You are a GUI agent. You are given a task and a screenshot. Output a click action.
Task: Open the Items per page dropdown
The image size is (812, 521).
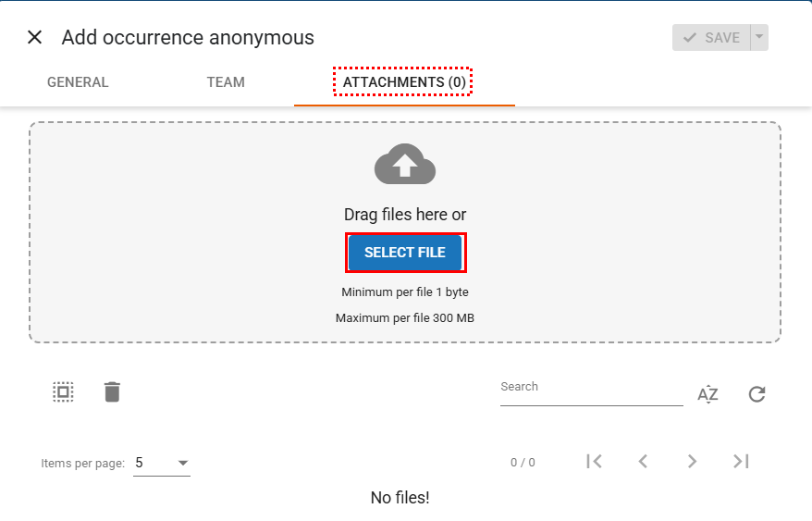coord(162,463)
